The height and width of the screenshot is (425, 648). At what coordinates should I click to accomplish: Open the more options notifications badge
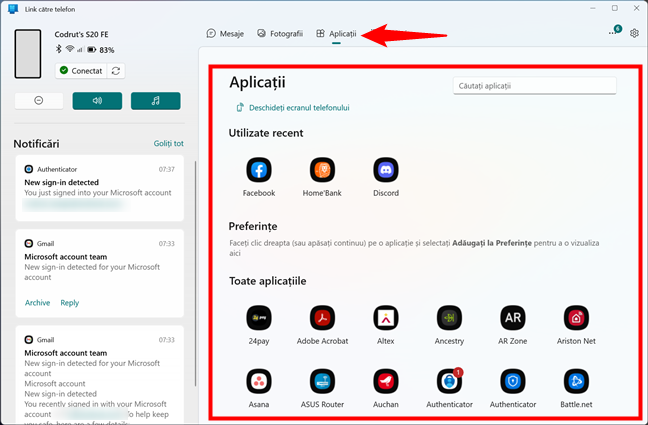pos(615,31)
